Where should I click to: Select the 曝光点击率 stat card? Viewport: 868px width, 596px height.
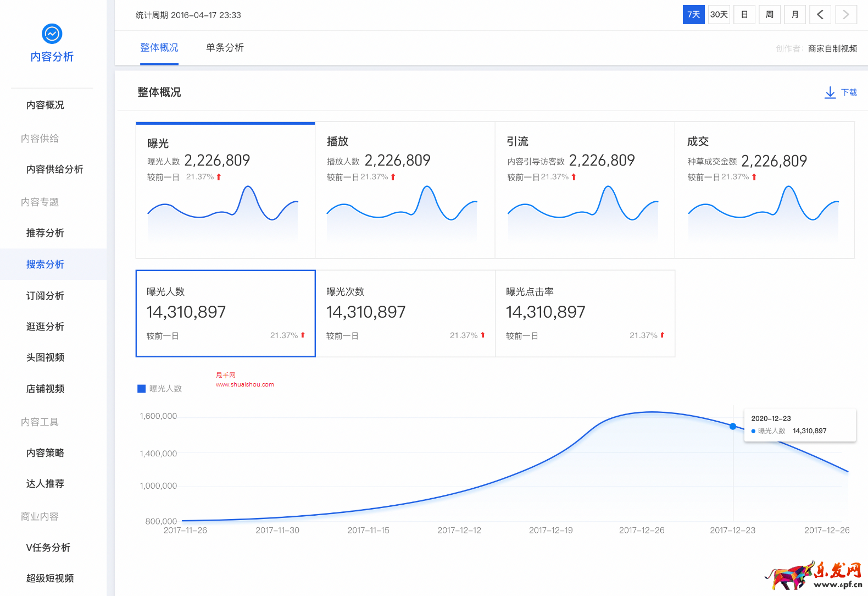pos(585,313)
